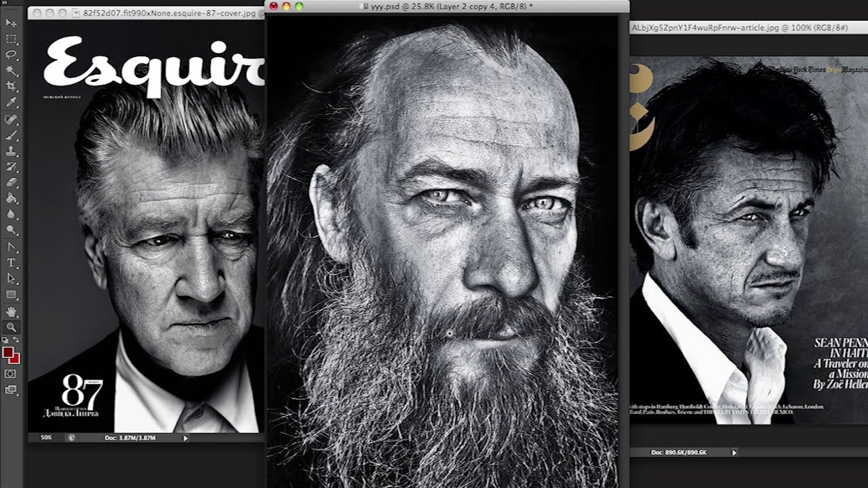Change the screen mode
The height and width of the screenshot is (488, 868).
pyautogui.click(x=12, y=390)
